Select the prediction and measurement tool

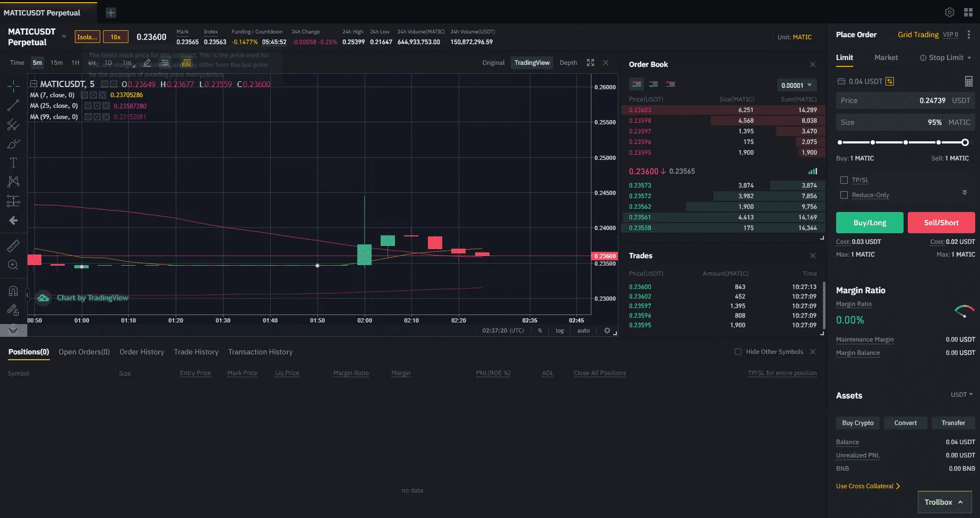(x=13, y=201)
